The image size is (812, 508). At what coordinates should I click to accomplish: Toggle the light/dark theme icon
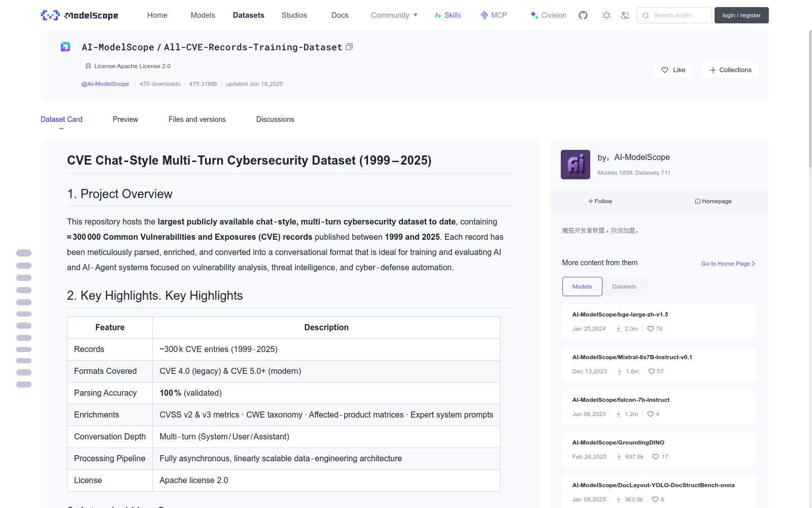606,15
